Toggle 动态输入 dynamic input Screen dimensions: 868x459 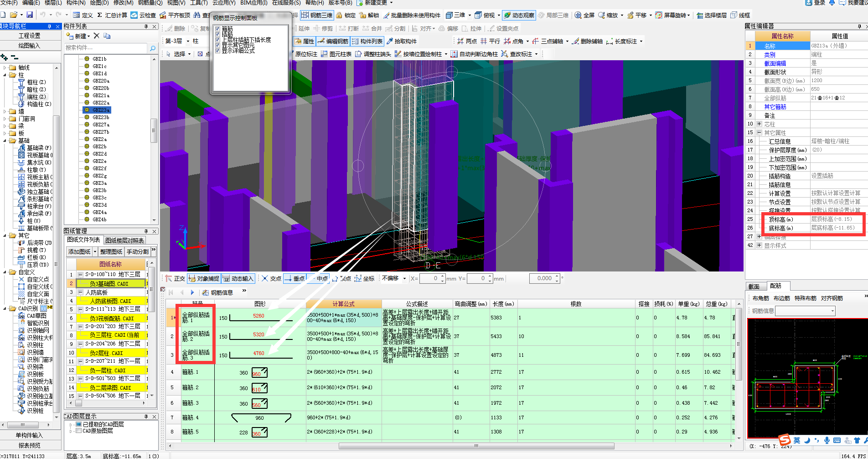click(x=238, y=278)
